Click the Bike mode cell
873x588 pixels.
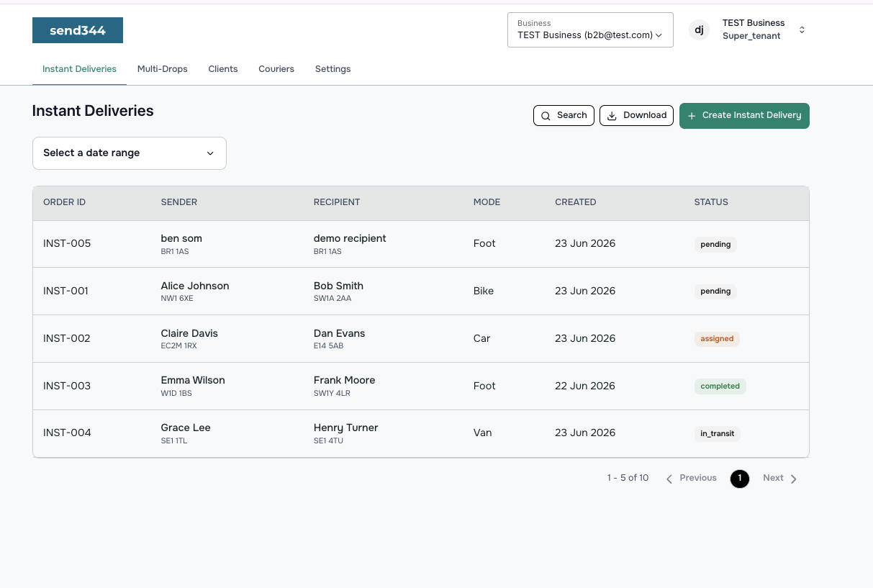pos(484,291)
